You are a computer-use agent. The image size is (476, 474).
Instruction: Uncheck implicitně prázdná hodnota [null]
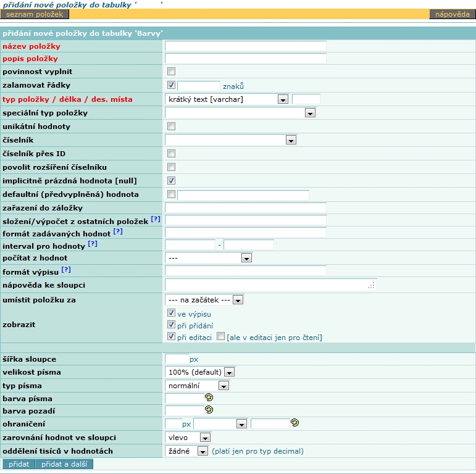(172, 181)
